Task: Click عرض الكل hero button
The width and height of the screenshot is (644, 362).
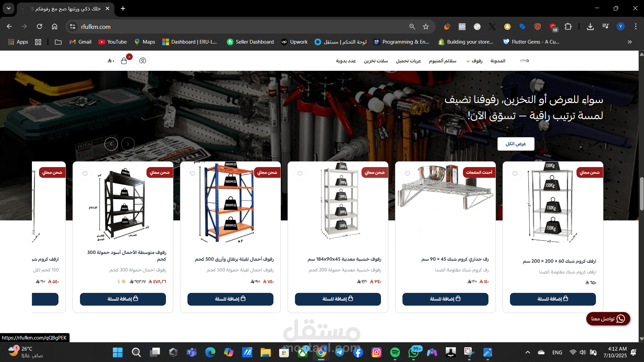Action: coord(516,144)
